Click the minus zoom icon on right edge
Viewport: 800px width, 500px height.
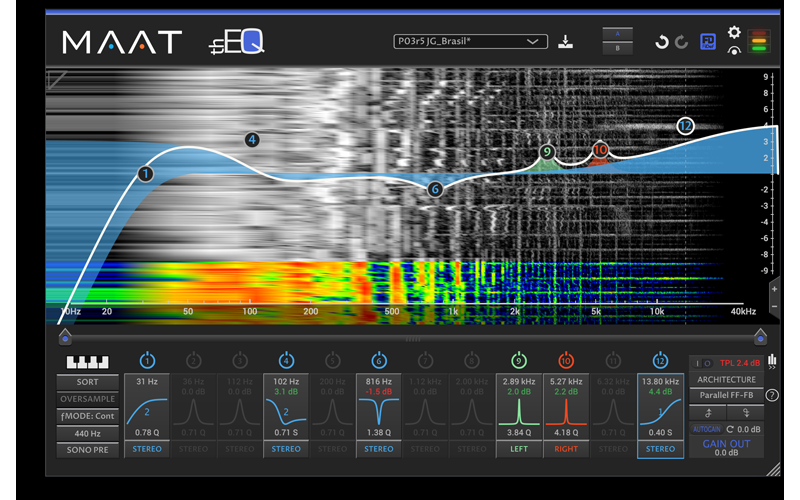coord(774,306)
